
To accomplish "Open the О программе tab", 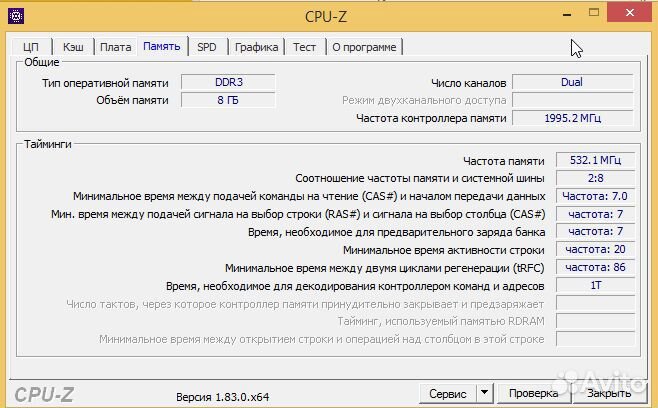I will tap(364, 47).
